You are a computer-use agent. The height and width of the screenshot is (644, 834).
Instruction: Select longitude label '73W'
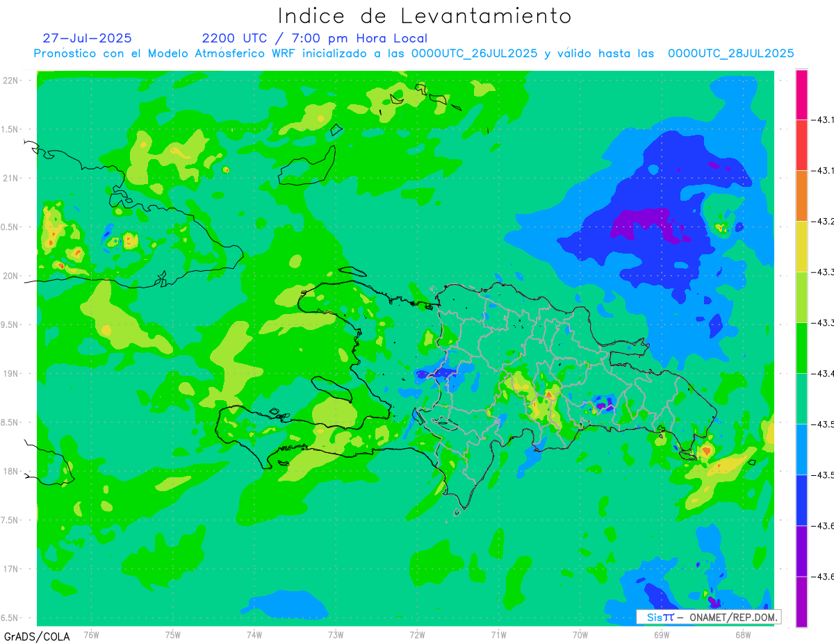coord(336,634)
